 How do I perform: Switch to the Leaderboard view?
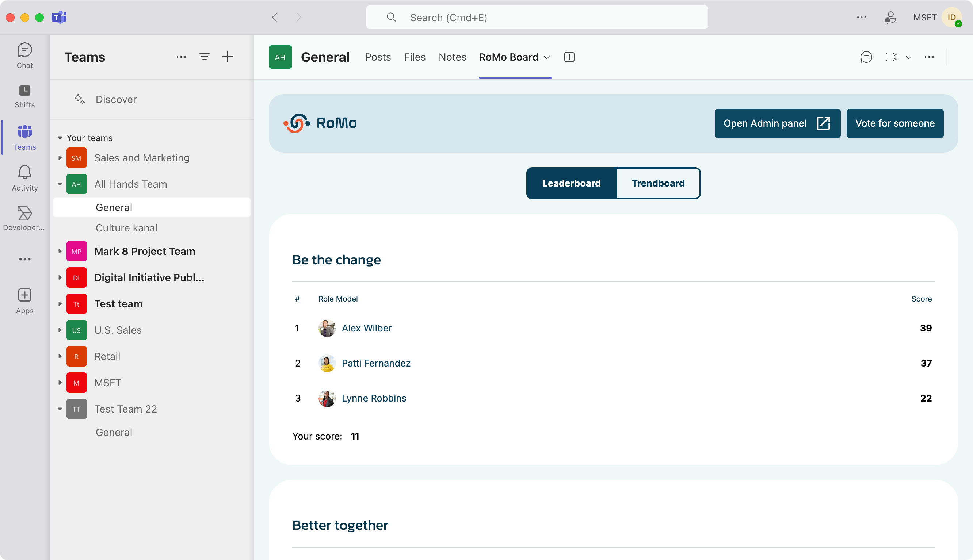point(571,183)
